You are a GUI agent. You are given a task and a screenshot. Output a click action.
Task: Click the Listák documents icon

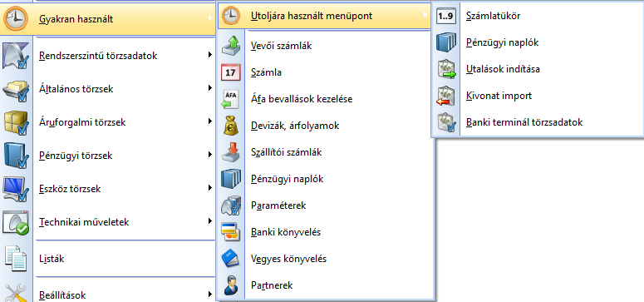[16, 259]
